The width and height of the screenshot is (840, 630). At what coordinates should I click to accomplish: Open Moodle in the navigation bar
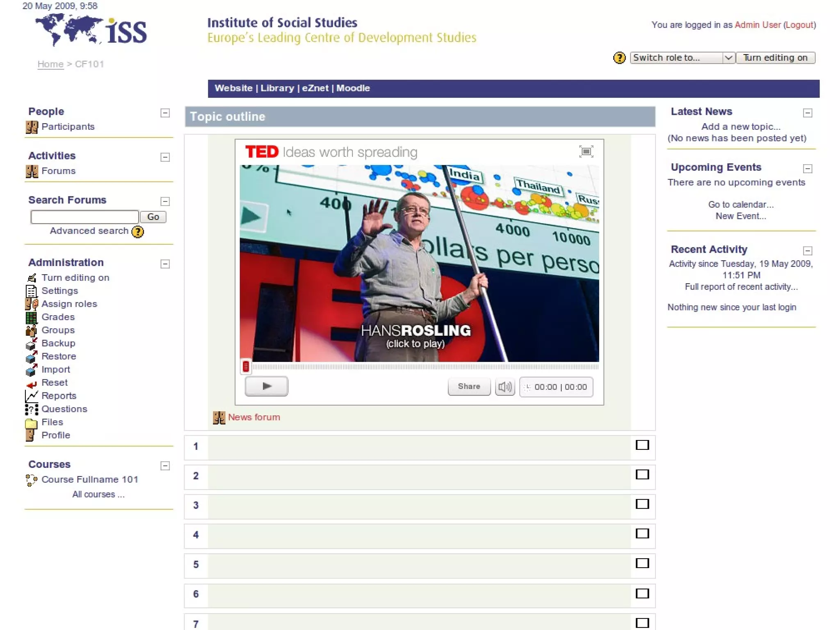tap(353, 88)
